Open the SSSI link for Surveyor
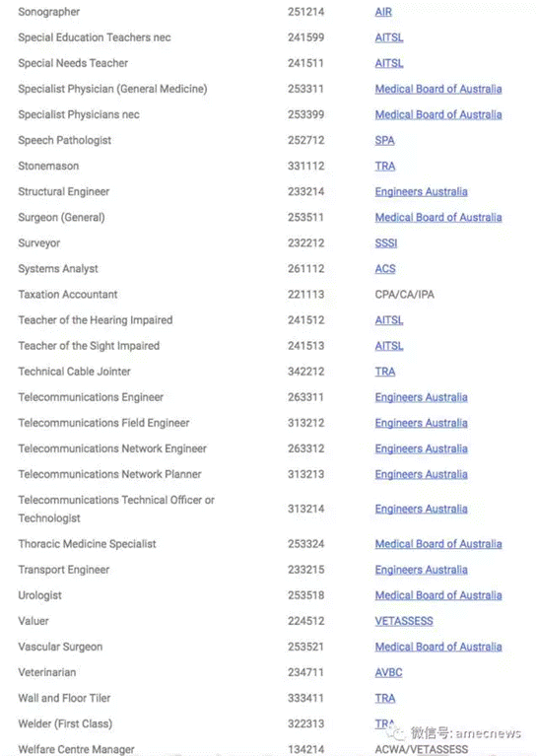The height and width of the screenshot is (756, 538). click(x=386, y=243)
